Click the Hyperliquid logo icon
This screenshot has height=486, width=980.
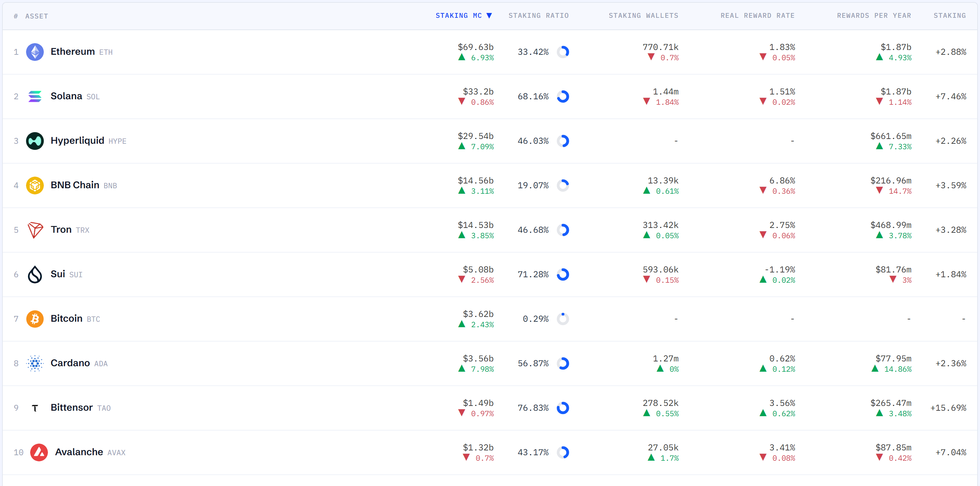(x=35, y=141)
